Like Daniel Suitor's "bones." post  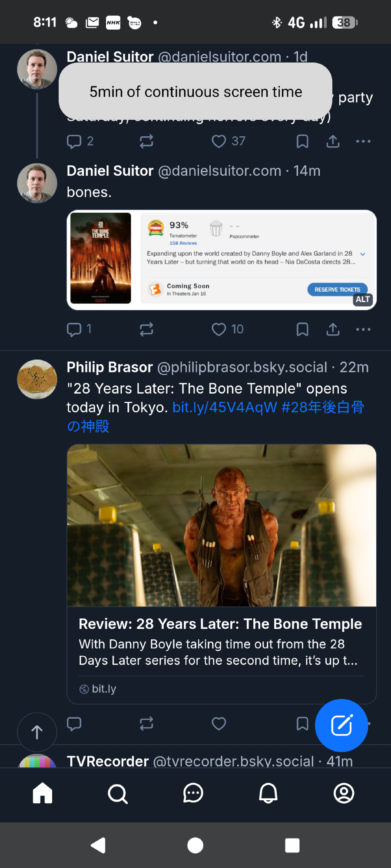click(219, 329)
